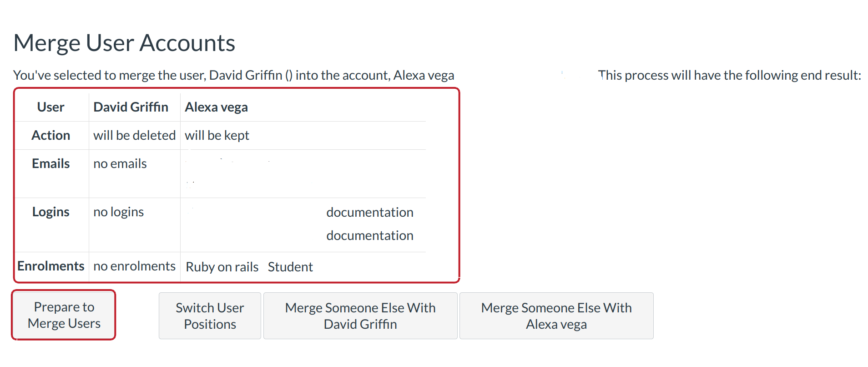Select the David Griffin column header
868x367 pixels.
(x=131, y=107)
